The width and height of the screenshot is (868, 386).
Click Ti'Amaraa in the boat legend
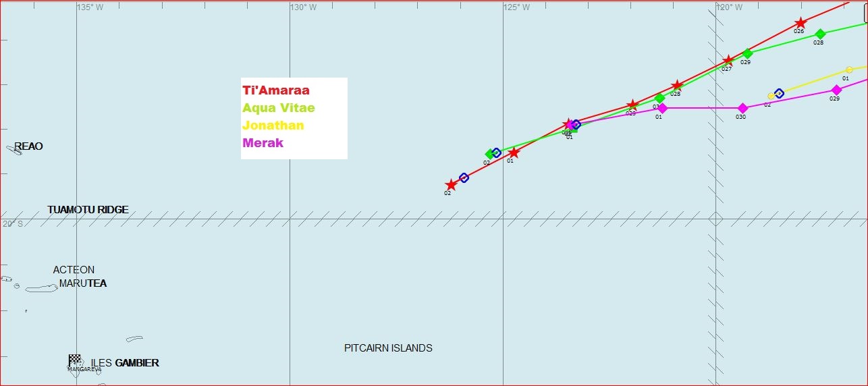tap(275, 90)
